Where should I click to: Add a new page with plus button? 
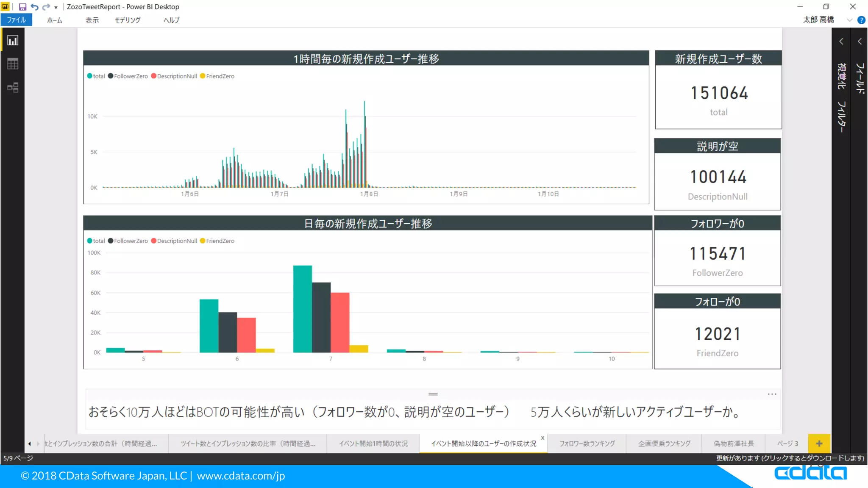pos(819,444)
